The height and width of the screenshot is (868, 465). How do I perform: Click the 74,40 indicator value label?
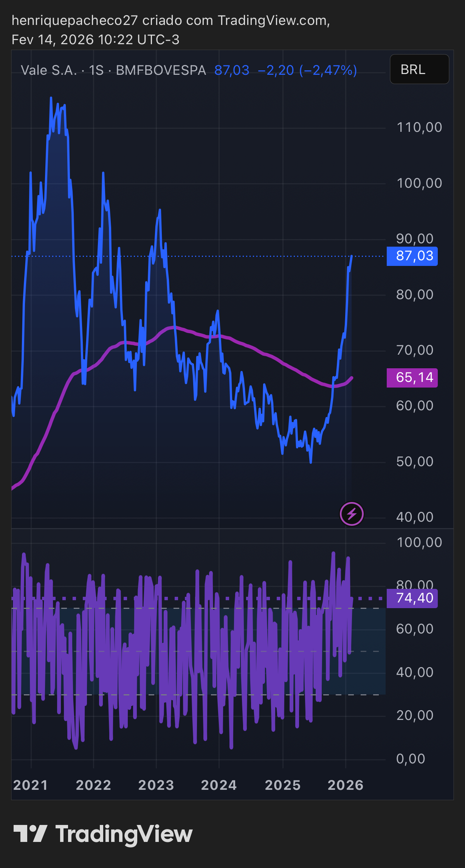click(412, 598)
